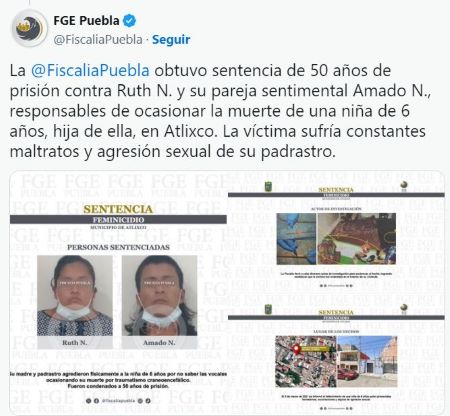Click the @FiscaliaPuebla mention in tweet text

tap(90, 71)
